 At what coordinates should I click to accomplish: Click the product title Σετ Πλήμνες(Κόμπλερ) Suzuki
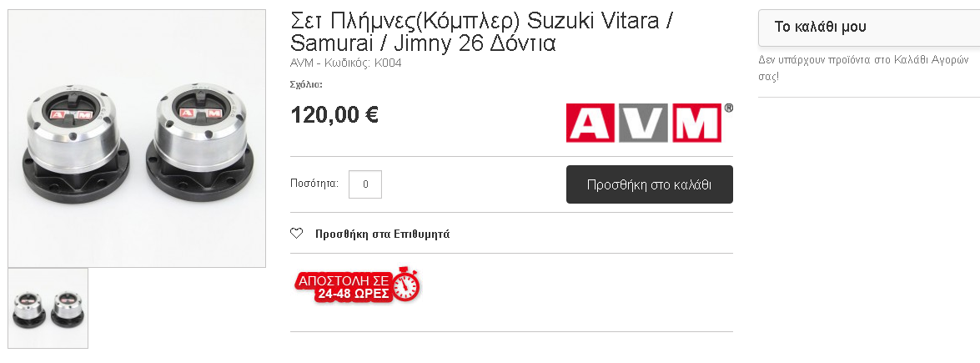point(482,32)
